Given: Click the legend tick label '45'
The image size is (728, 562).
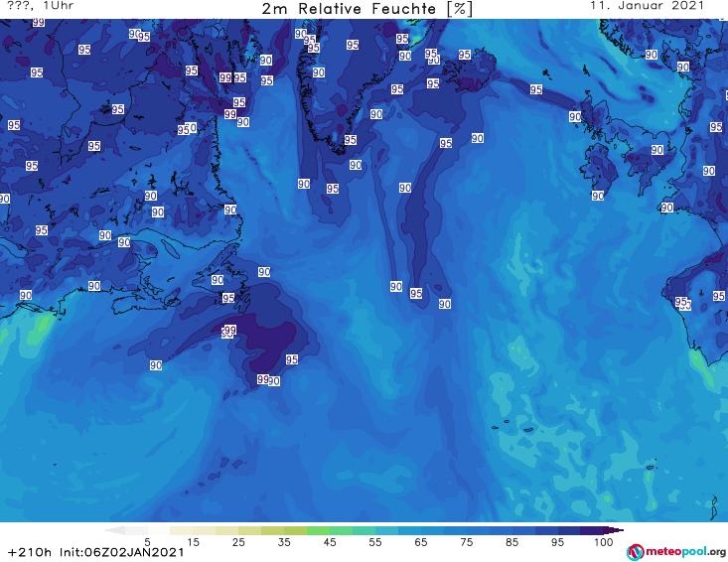Looking at the screenshot, I should tap(329, 542).
